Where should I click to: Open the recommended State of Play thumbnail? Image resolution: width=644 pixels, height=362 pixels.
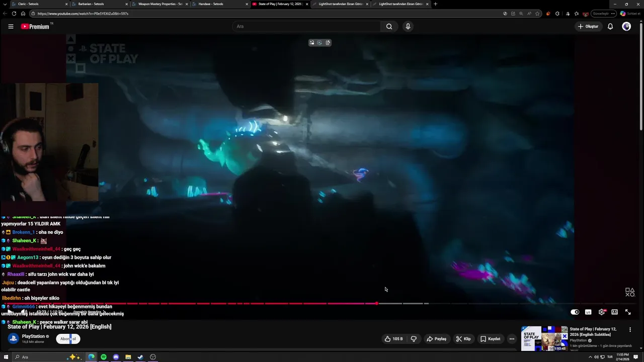point(544,338)
